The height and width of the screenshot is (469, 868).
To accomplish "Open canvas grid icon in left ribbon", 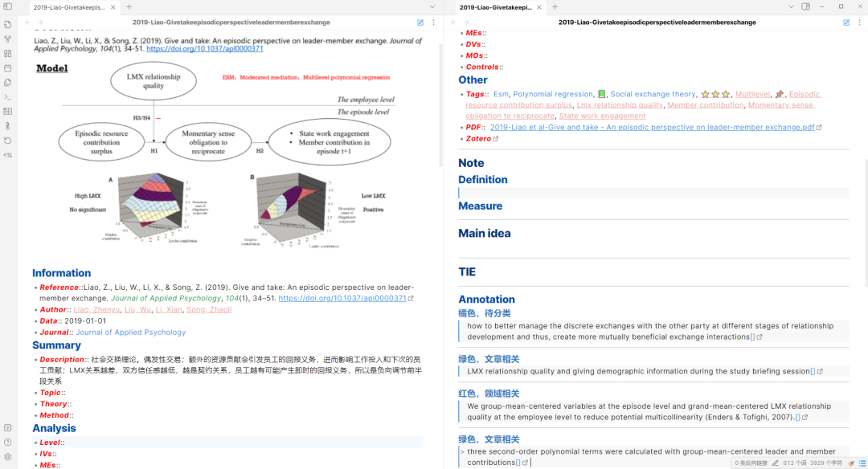I will point(8,54).
